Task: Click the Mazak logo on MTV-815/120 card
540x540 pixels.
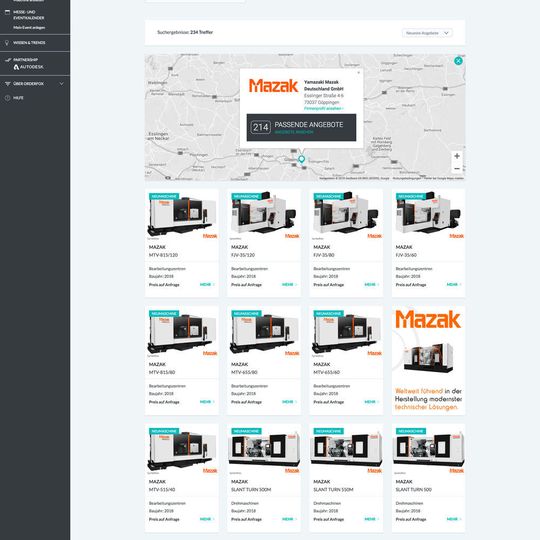Action: (x=210, y=236)
